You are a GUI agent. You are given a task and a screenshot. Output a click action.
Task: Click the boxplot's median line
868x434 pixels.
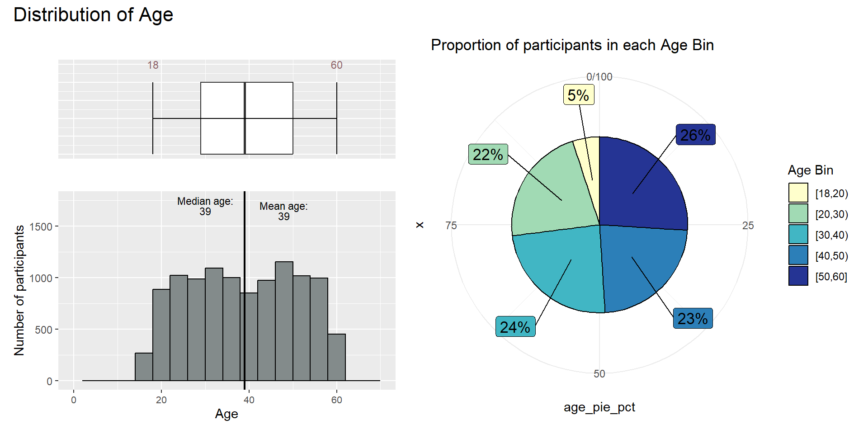point(245,118)
